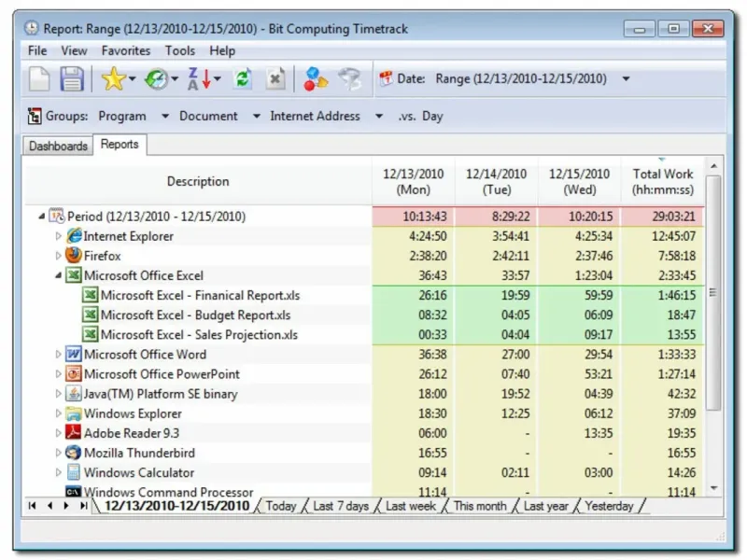
Task: Open the Internet Address group dropdown
Action: pyautogui.click(x=378, y=117)
